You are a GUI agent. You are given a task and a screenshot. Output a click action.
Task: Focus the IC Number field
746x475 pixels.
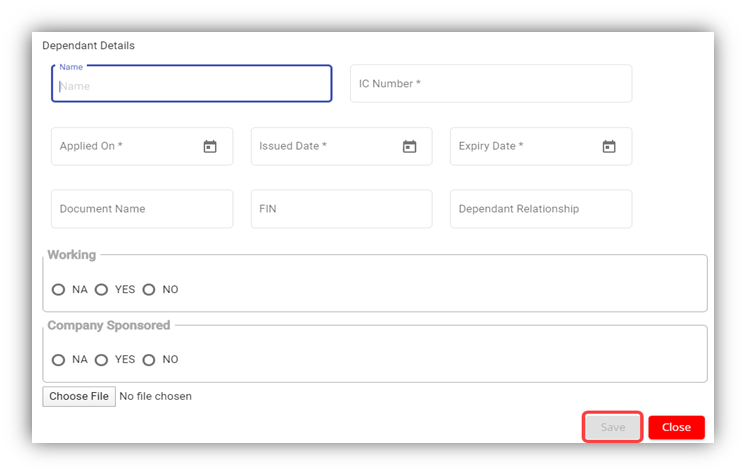click(490, 84)
